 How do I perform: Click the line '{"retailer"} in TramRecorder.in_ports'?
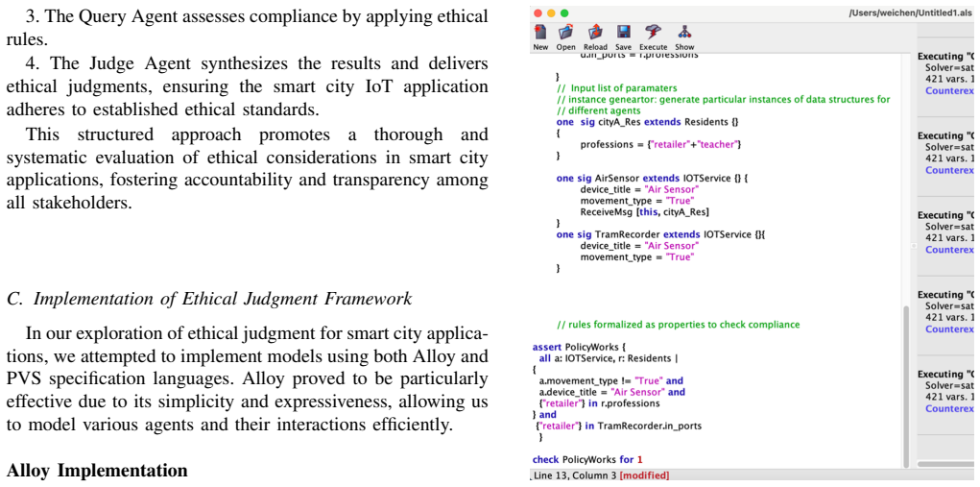click(618, 426)
